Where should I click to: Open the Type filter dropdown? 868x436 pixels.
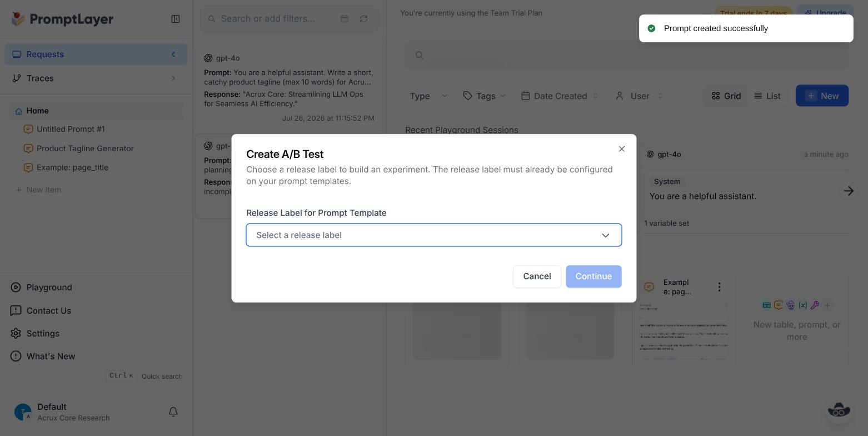pyautogui.click(x=428, y=96)
